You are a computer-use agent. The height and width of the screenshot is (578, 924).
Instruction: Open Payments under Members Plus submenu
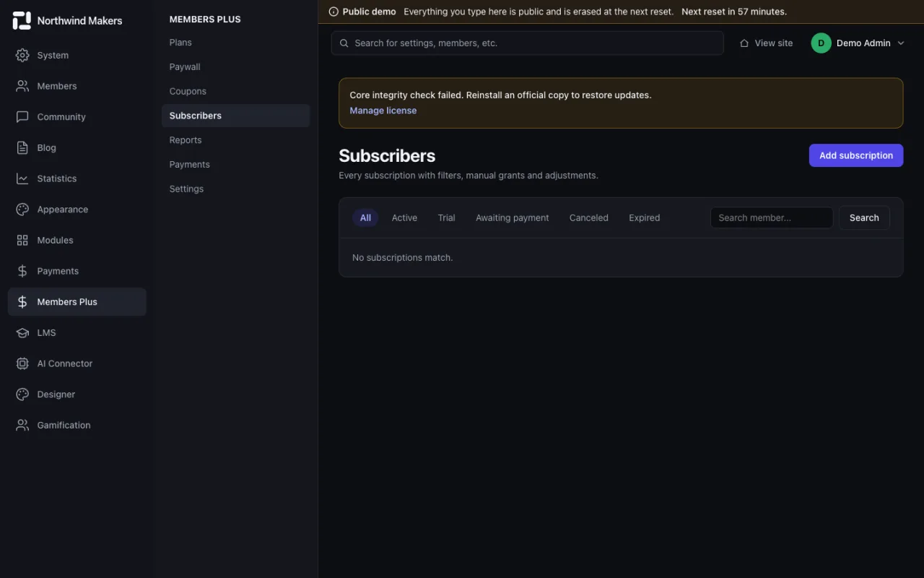tap(235, 165)
